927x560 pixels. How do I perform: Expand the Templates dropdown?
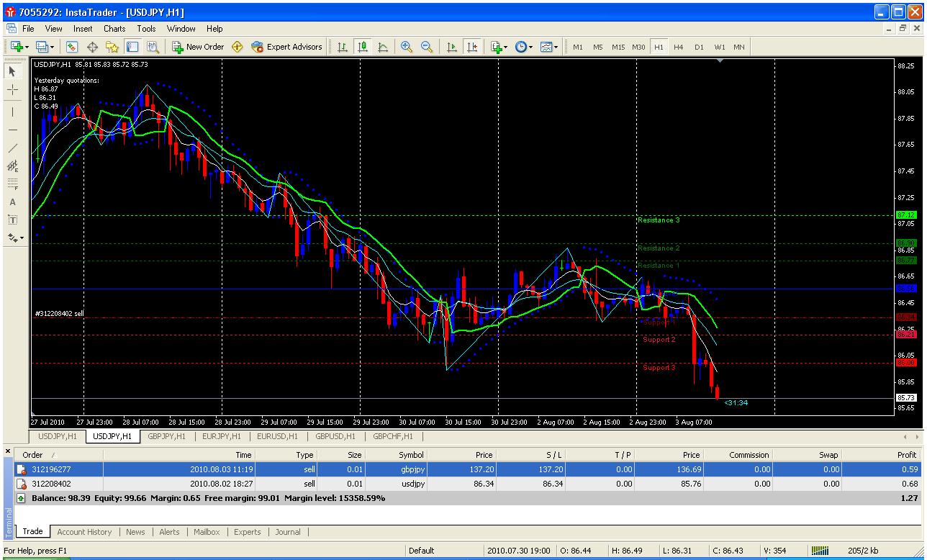click(x=549, y=47)
